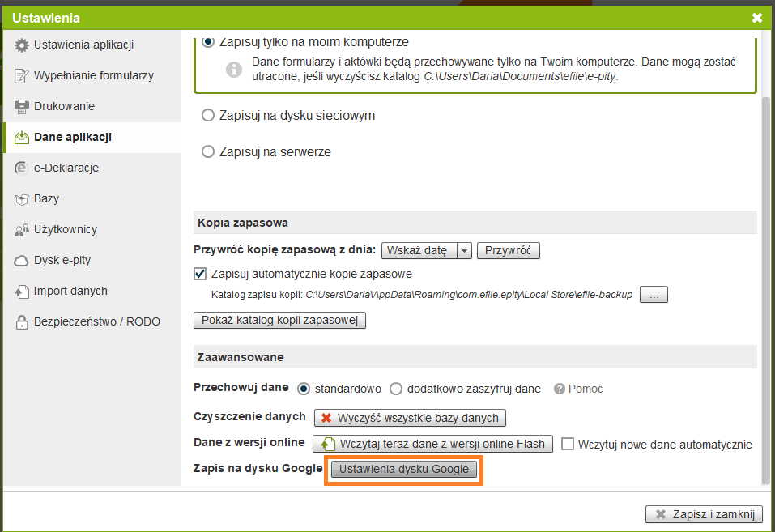Click the Użytkownicy people icon

tap(22, 230)
